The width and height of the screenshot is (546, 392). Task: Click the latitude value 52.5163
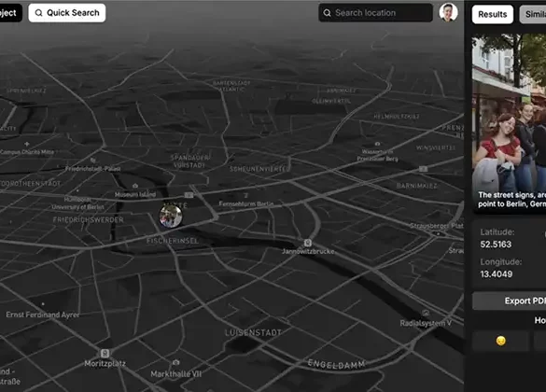(496, 245)
